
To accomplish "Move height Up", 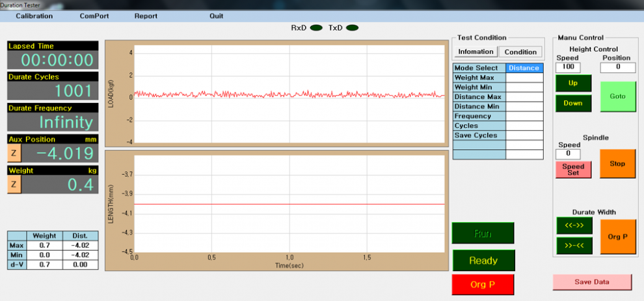I will click(573, 83).
